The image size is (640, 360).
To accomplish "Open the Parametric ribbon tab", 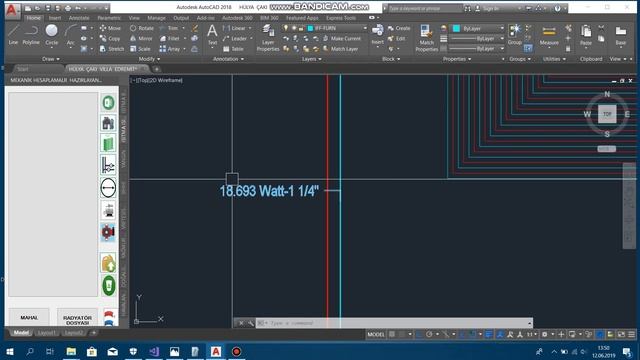I will click(109, 18).
